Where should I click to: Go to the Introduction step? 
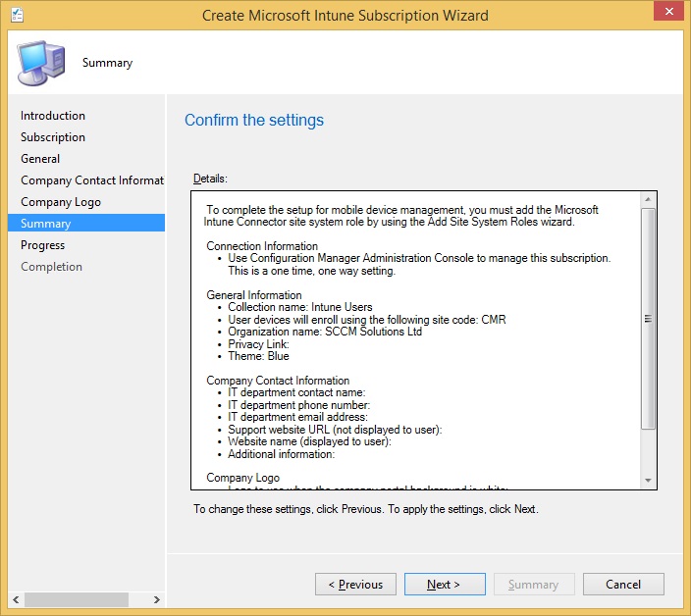pos(53,116)
